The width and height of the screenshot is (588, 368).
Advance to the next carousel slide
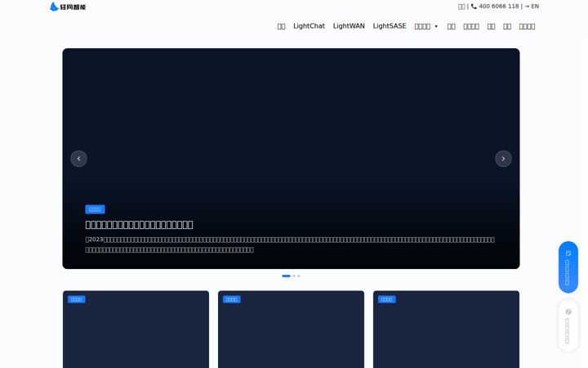click(x=503, y=159)
